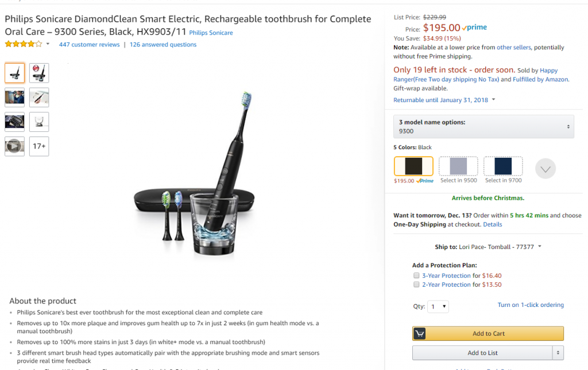This screenshot has width=588, height=370.
Task: Select the hand holding toothbrush thumbnail
Action: [x=39, y=98]
